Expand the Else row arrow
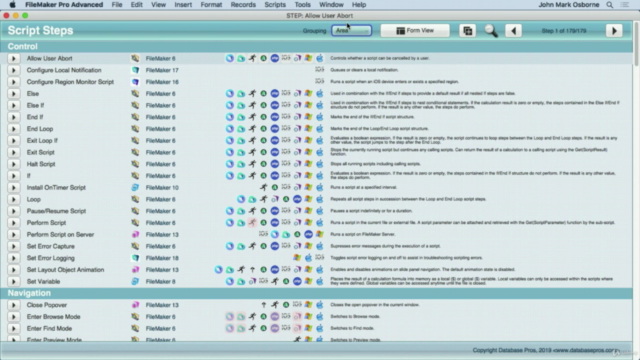This screenshot has height=360, width=640. point(13,93)
